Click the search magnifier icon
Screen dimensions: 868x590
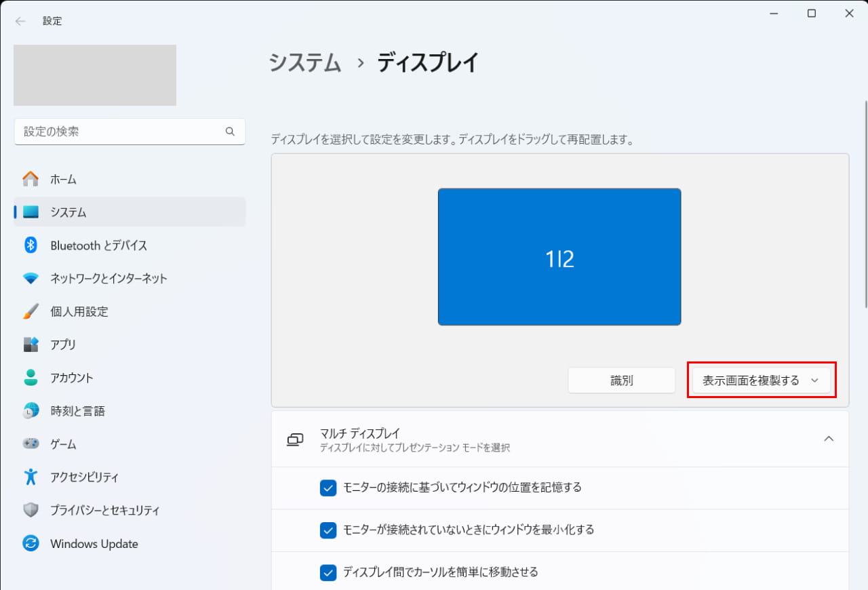pos(231,132)
